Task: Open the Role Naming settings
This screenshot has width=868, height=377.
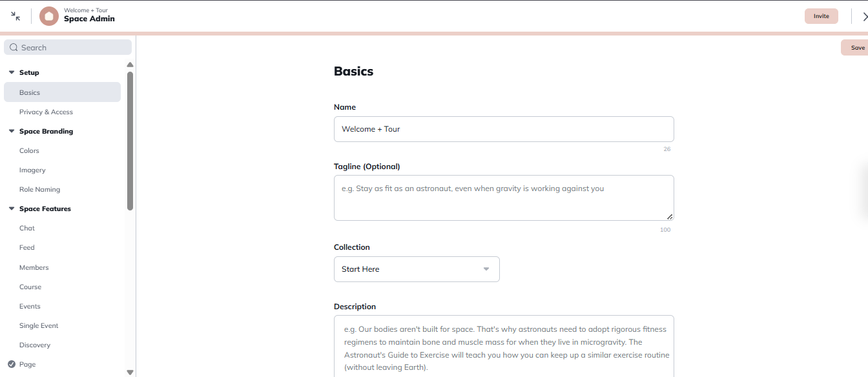Action: point(41,189)
